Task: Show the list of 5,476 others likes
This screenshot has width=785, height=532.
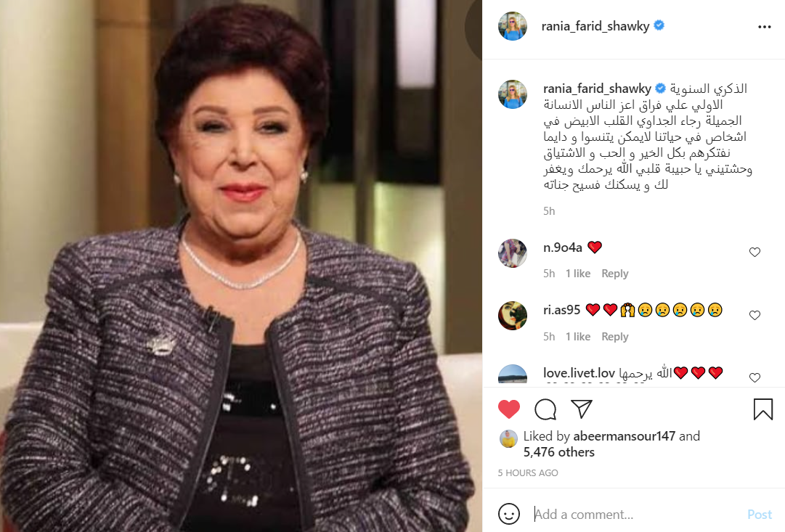Action: [x=558, y=452]
